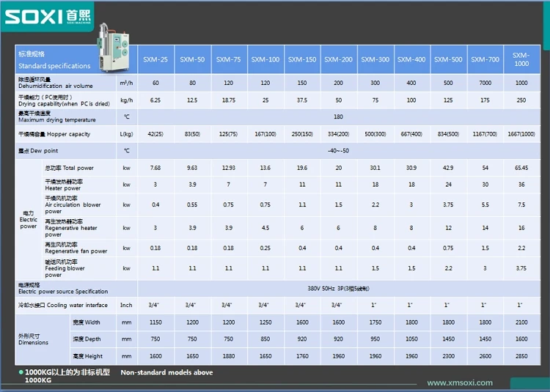Click the Dehumidification air volume row label
Screen dimensions: 550x392
click(56, 83)
